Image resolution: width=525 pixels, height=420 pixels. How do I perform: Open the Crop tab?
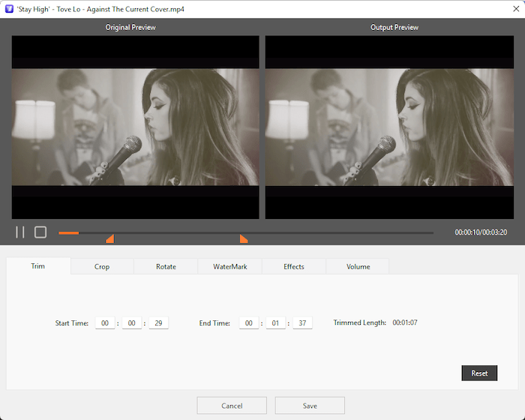[x=102, y=266]
